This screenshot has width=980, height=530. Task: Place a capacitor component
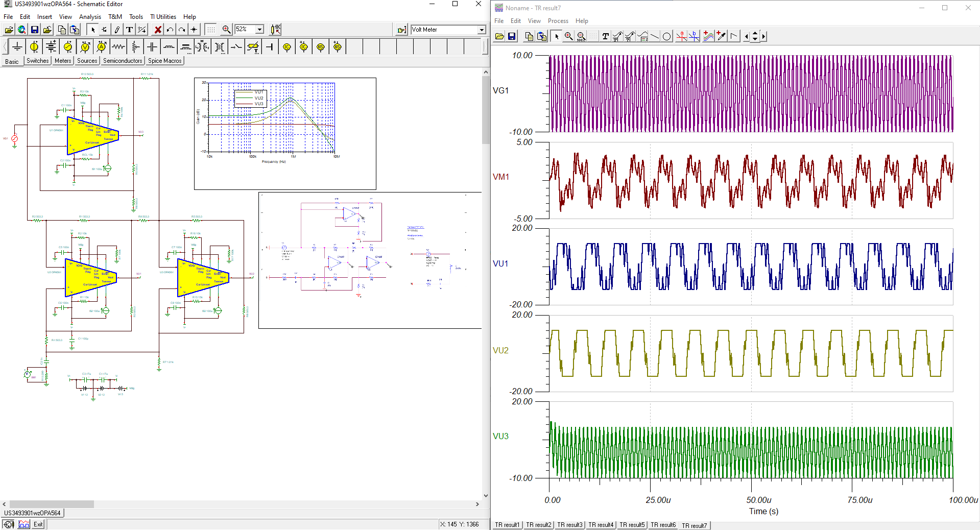[x=152, y=47]
